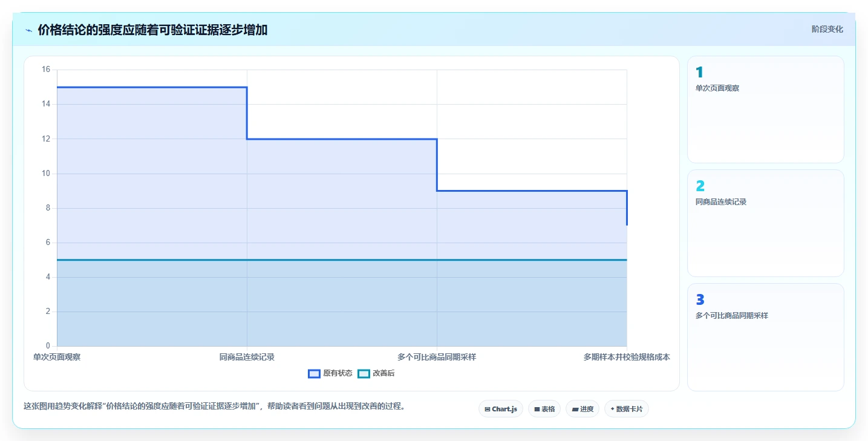Click the lightning icon beside the chart title
This screenshot has width=868, height=441.
coord(28,30)
